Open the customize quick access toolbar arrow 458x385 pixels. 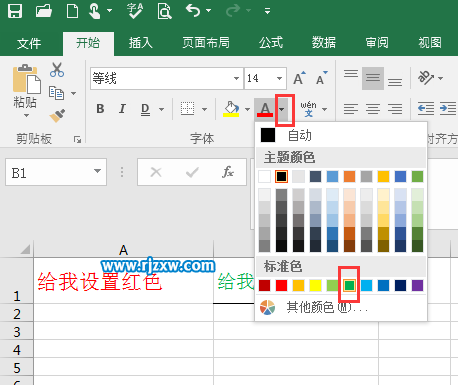267,11
